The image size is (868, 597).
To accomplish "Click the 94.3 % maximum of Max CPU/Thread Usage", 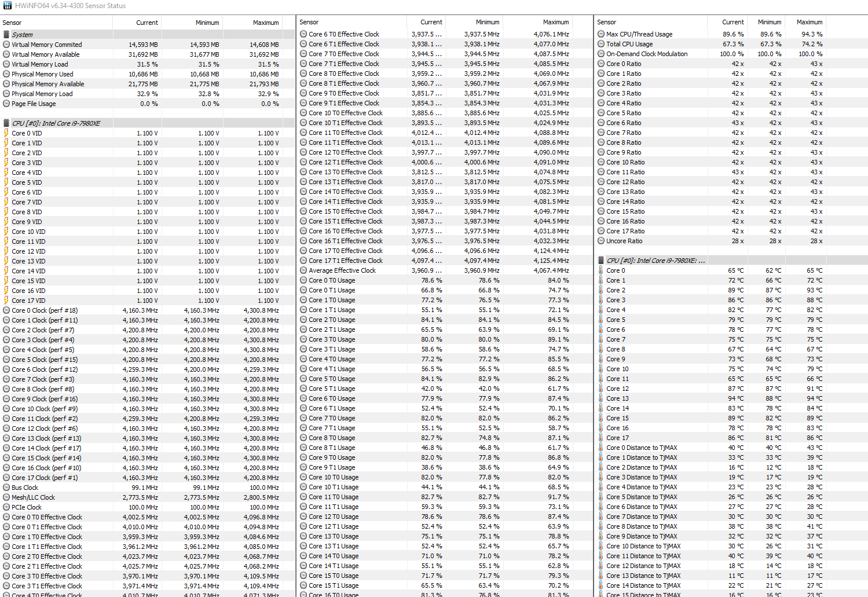I will tap(812, 34).
